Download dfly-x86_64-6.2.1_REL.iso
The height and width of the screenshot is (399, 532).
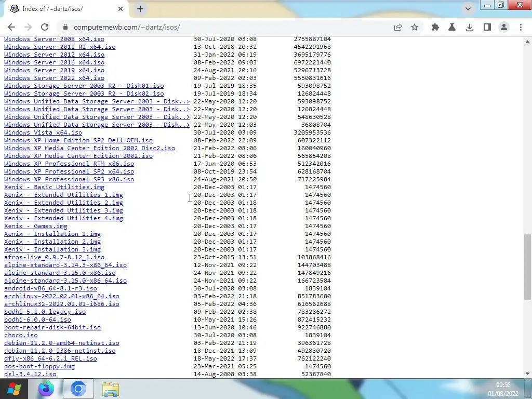pos(50,359)
